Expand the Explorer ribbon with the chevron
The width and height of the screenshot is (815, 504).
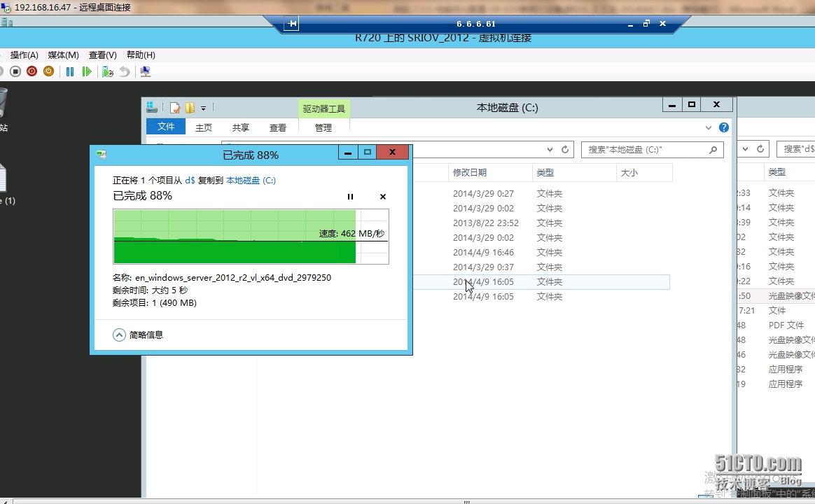[708, 127]
